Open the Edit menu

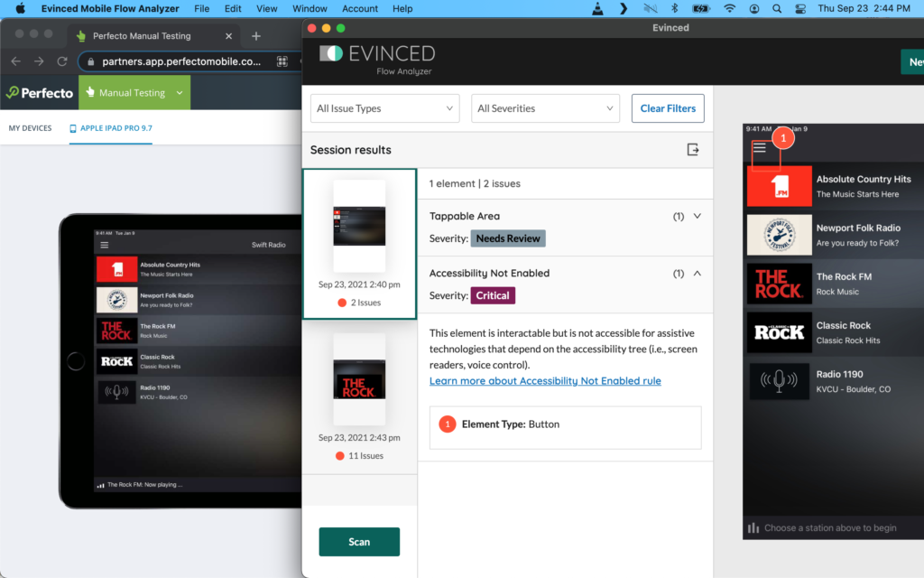click(x=233, y=8)
